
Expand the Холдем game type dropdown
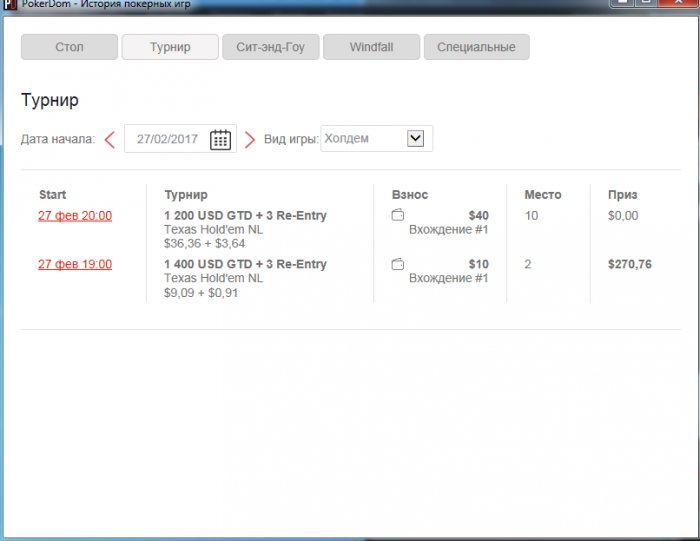point(415,138)
